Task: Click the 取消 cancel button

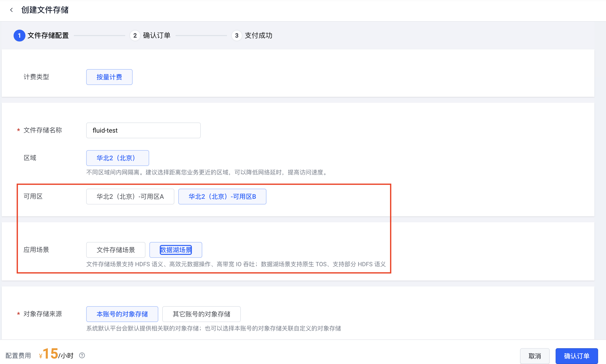Action: (535, 356)
